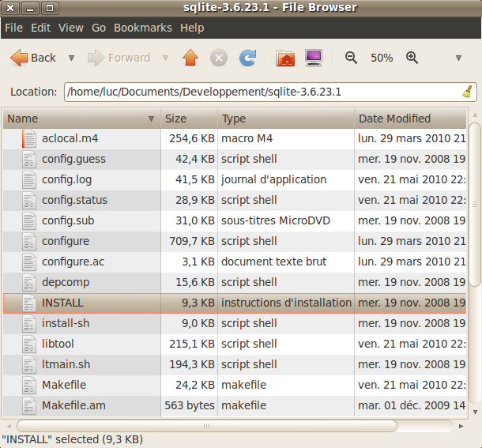Select the config.log file icon

coord(29,180)
